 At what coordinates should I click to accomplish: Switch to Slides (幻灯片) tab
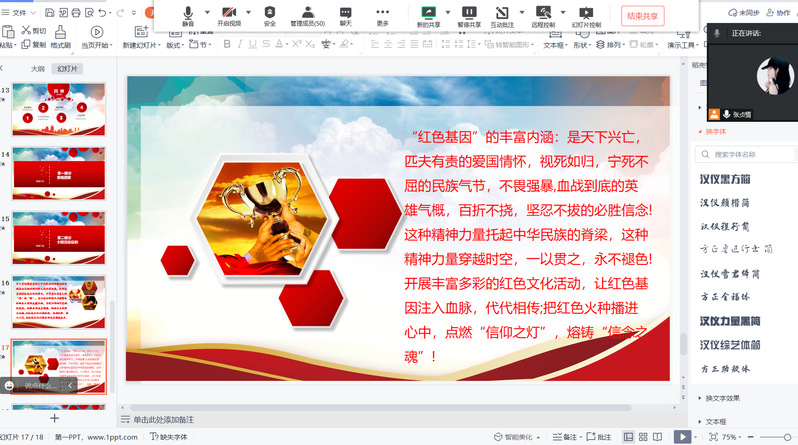click(67, 69)
